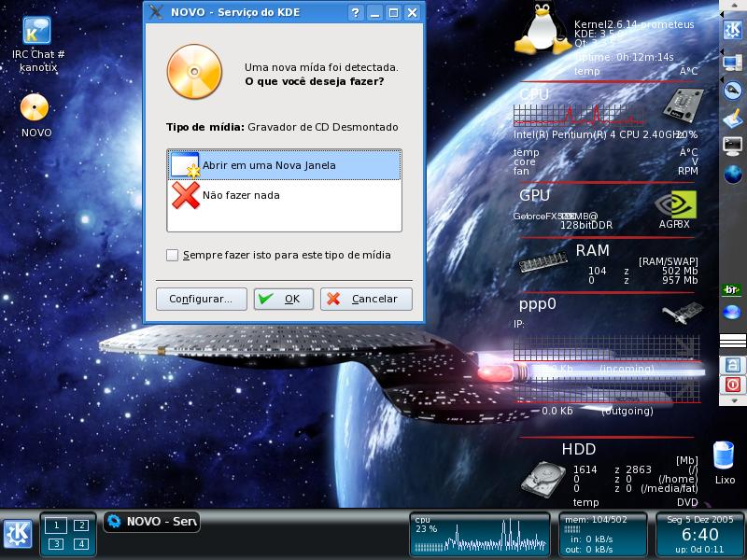Click the clock showing 6:40
The image size is (747, 560).
[699, 534]
